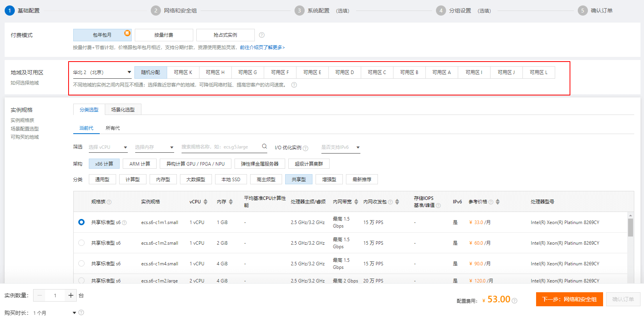Viewport: 644px width, 316px height.
Task: Sort the table by vCPU arrows
Action: pos(205,202)
